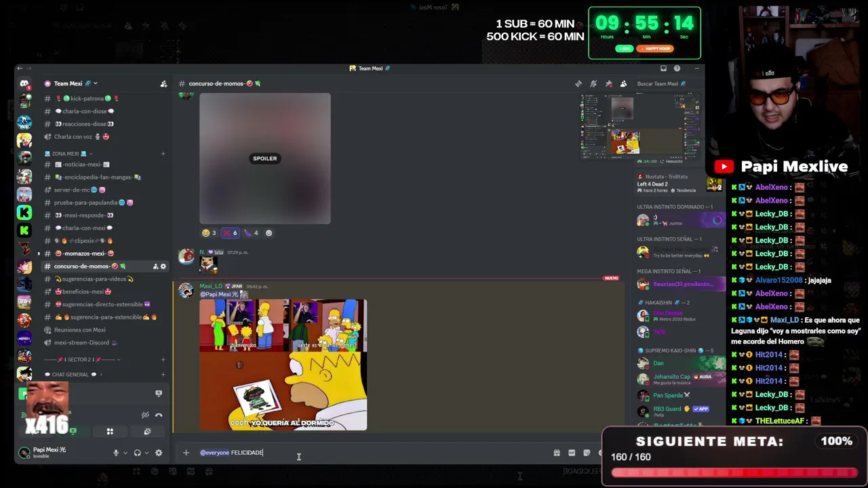Disconnect from voice call
This screenshot has height=488, width=868.
pyautogui.click(x=159, y=415)
